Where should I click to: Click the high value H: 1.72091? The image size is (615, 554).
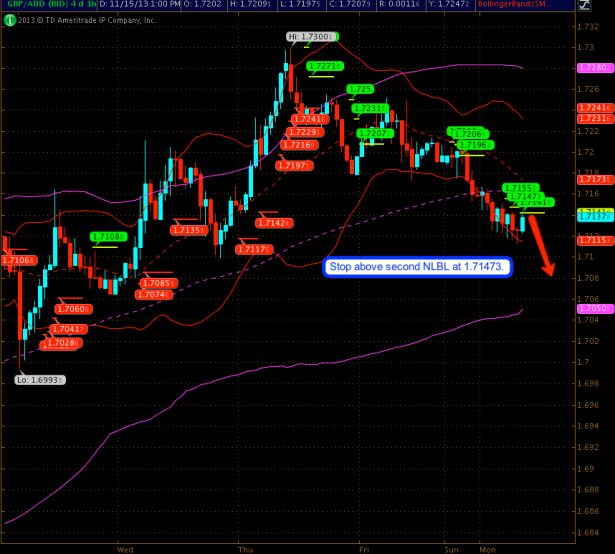point(252,4)
